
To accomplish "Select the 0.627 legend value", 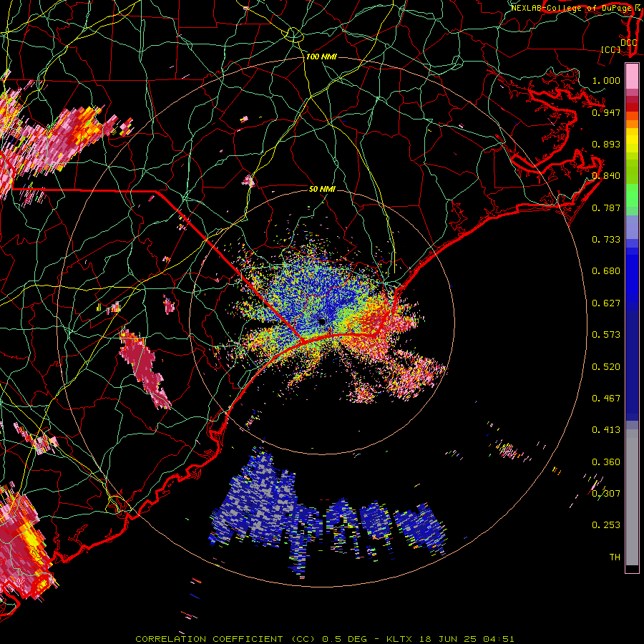I will [x=606, y=303].
